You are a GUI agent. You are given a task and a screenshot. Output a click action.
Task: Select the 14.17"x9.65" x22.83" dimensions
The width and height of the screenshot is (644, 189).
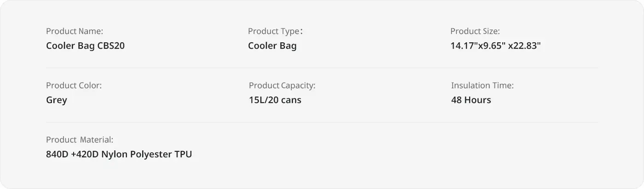tap(495, 46)
